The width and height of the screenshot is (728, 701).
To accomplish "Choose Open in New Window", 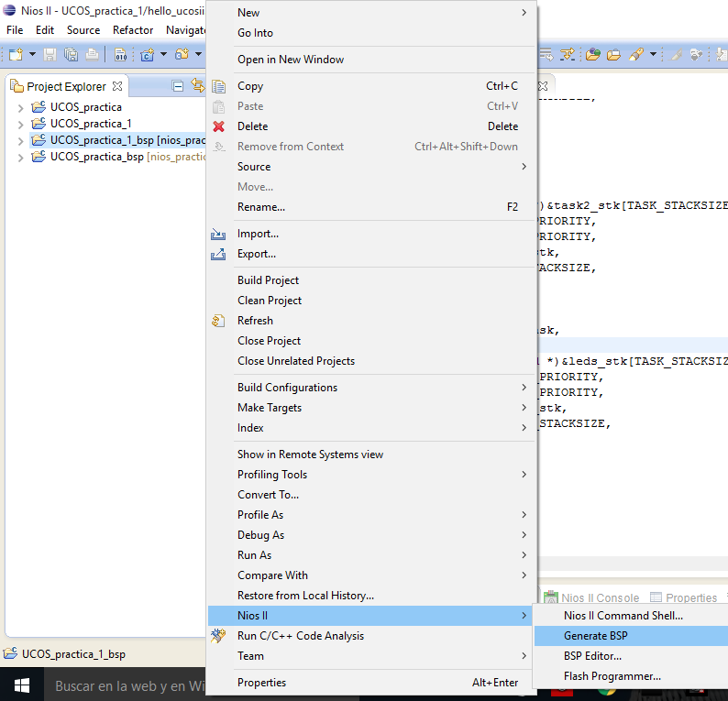I will pyautogui.click(x=371, y=60).
